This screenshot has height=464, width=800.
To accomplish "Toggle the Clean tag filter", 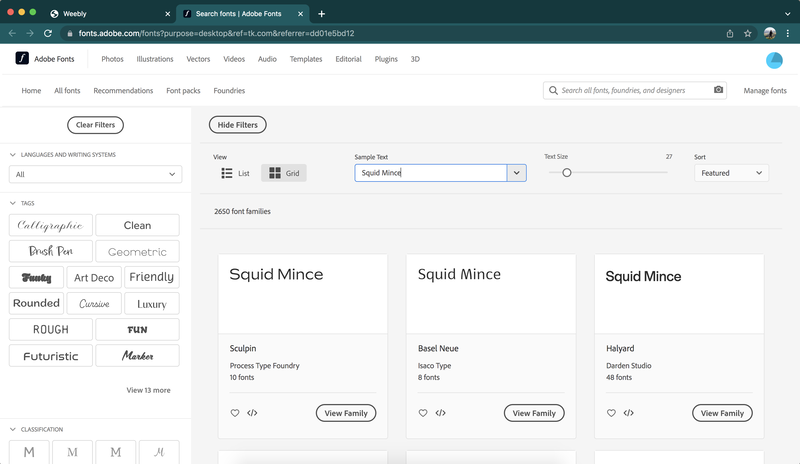I will (137, 225).
